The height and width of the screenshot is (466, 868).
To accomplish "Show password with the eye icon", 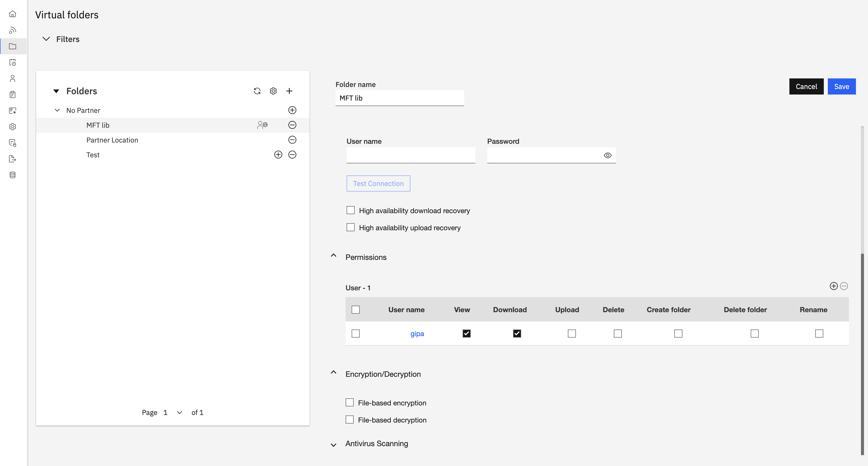I will click(608, 155).
